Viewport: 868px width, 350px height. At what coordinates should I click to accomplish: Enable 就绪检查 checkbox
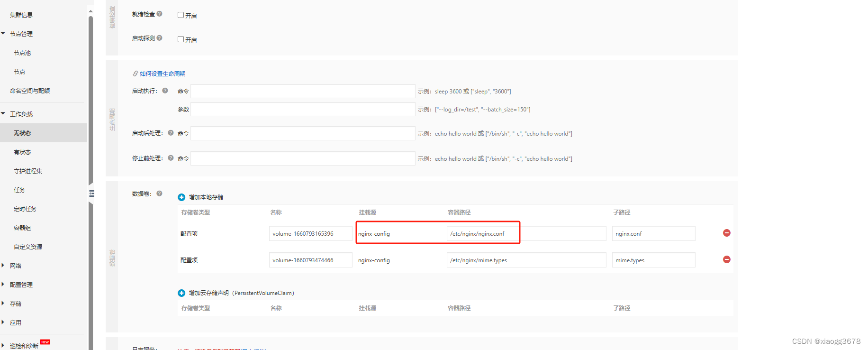click(181, 15)
